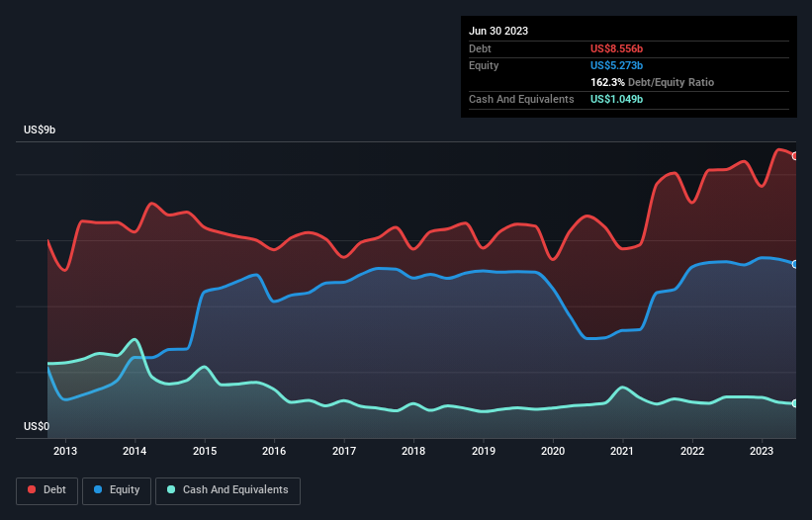The width and height of the screenshot is (812, 520).
Task: Select the 2017 x-axis label
Action: 344,451
